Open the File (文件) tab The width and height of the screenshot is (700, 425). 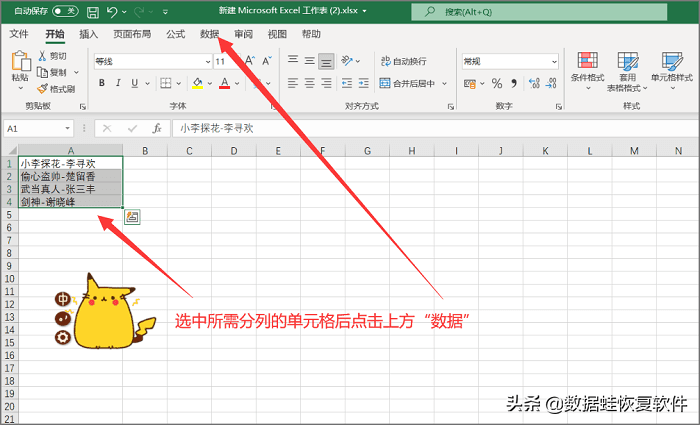point(19,34)
